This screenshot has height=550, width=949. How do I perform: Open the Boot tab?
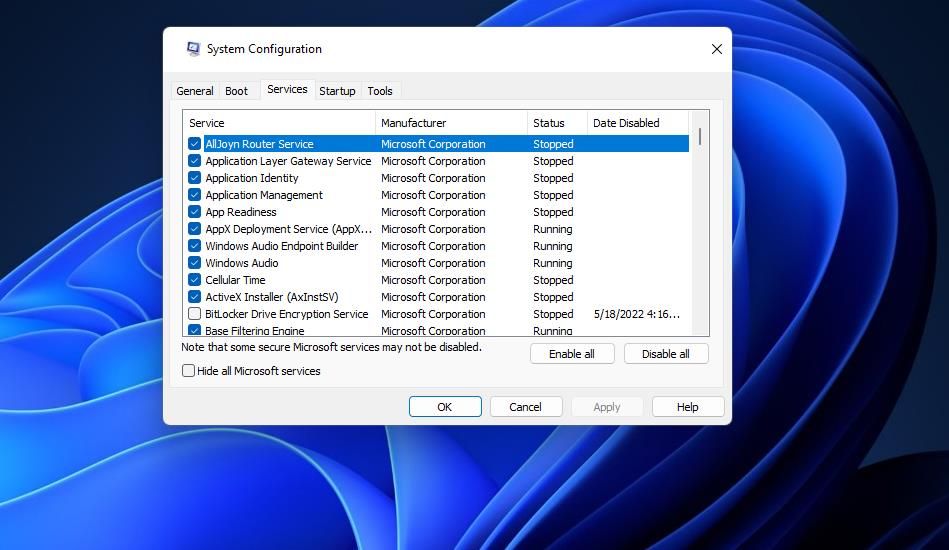click(236, 91)
